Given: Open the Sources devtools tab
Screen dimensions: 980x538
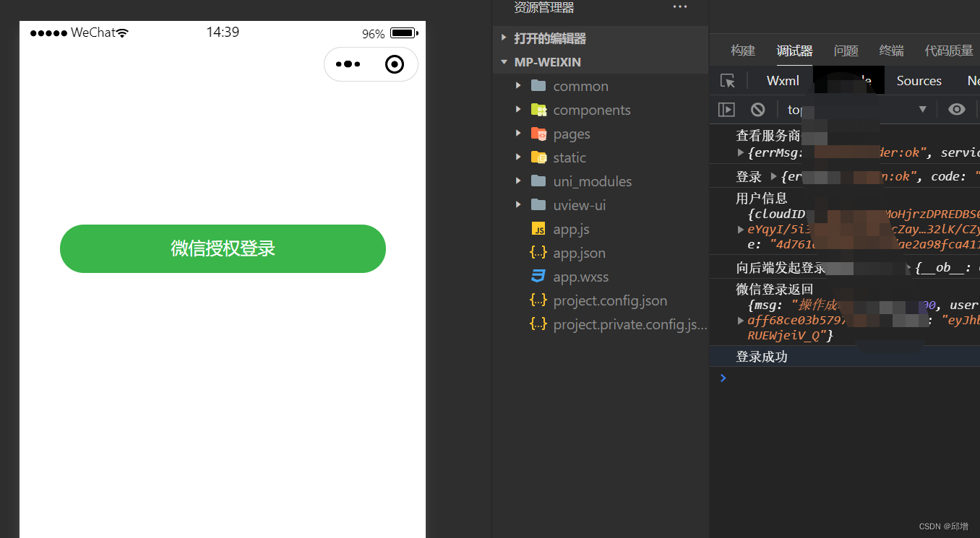Looking at the screenshot, I should click(919, 81).
